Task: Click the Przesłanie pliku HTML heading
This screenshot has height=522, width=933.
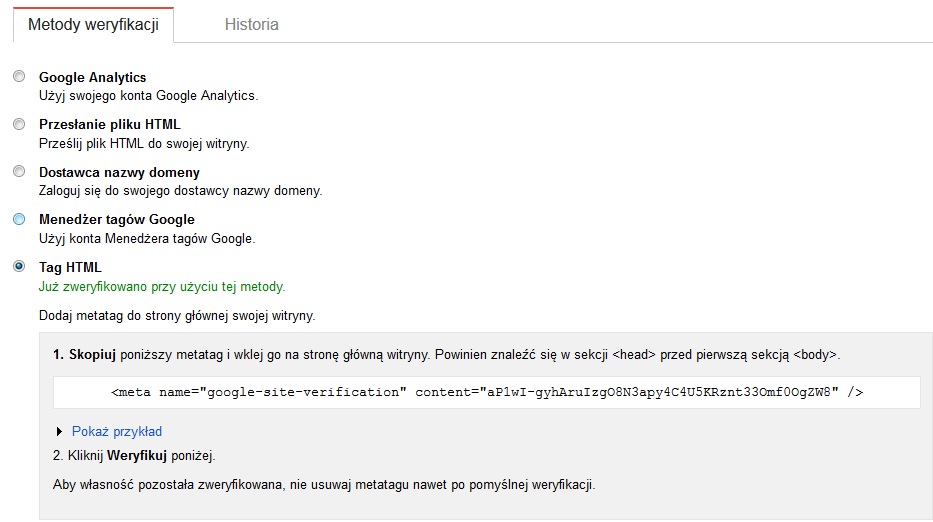Action: pos(109,124)
